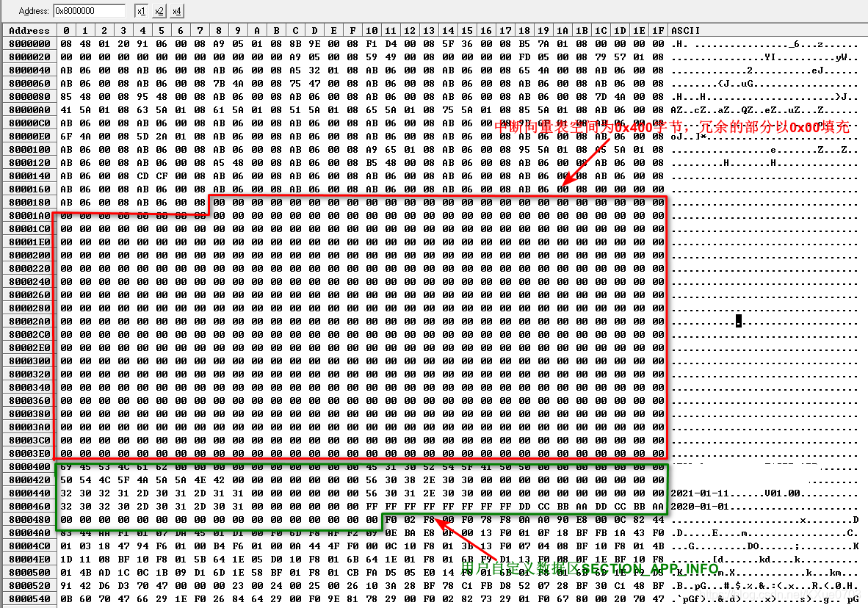Select the x1 byte-width button
This screenshot has width=868, height=608.
click(x=142, y=10)
